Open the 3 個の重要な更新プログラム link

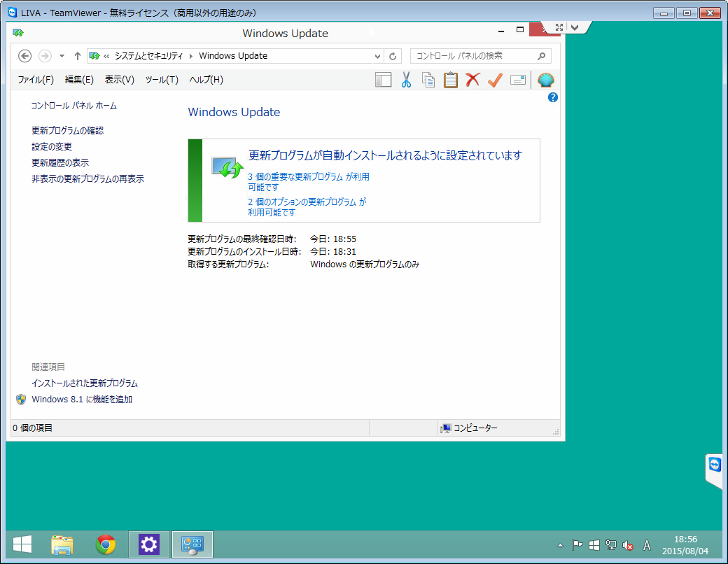pyautogui.click(x=308, y=182)
